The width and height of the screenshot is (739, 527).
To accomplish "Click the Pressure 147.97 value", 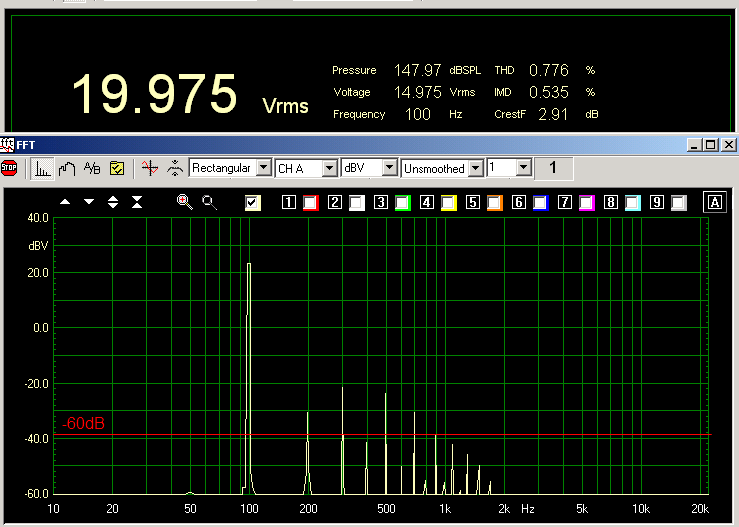I will pos(418,71).
